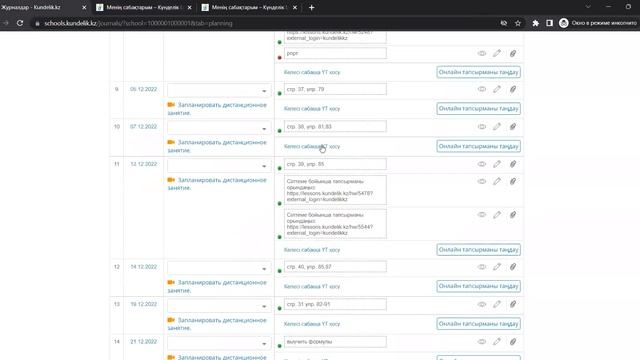
Task: Click paperclip icon for hw/5544 link homework
Action: pos(513,215)
